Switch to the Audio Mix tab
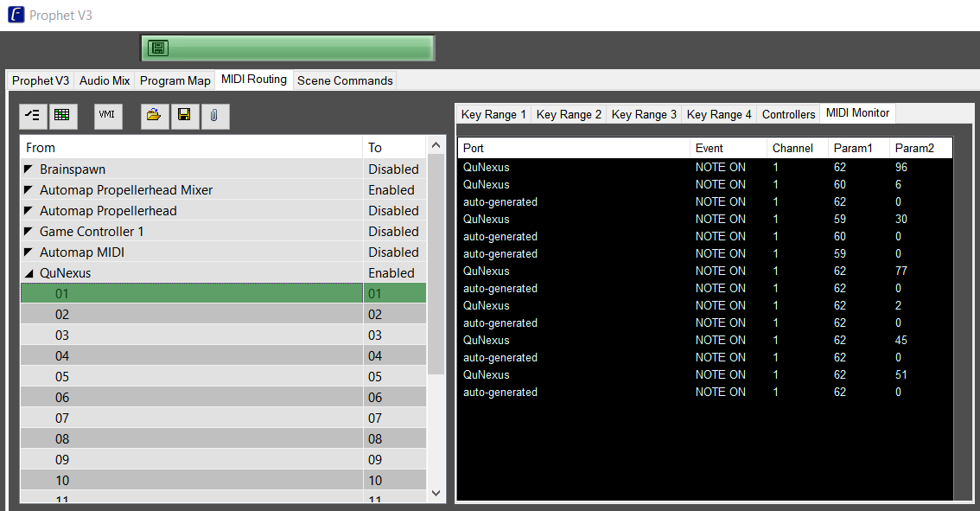This screenshot has width=980, height=511. pyautogui.click(x=105, y=80)
